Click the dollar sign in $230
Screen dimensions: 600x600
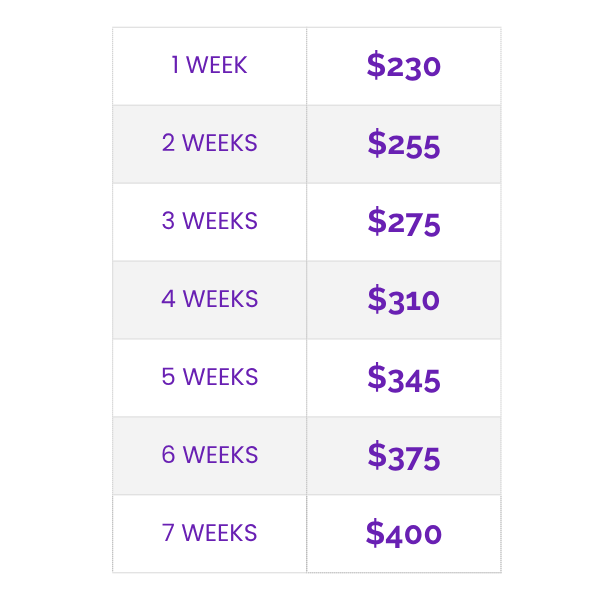(376, 66)
